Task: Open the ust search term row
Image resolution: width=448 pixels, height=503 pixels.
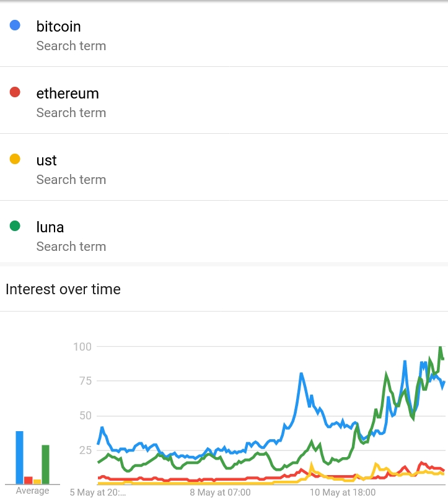Action: pyautogui.click(x=224, y=167)
